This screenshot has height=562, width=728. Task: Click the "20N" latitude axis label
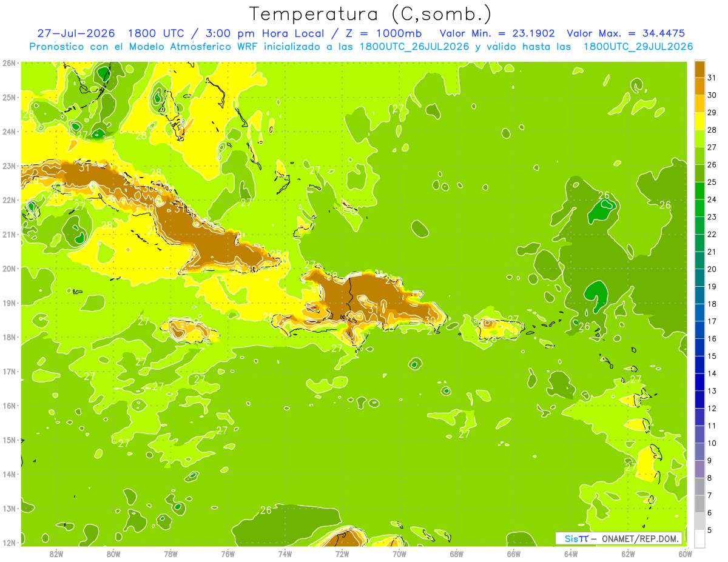pyautogui.click(x=9, y=269)
